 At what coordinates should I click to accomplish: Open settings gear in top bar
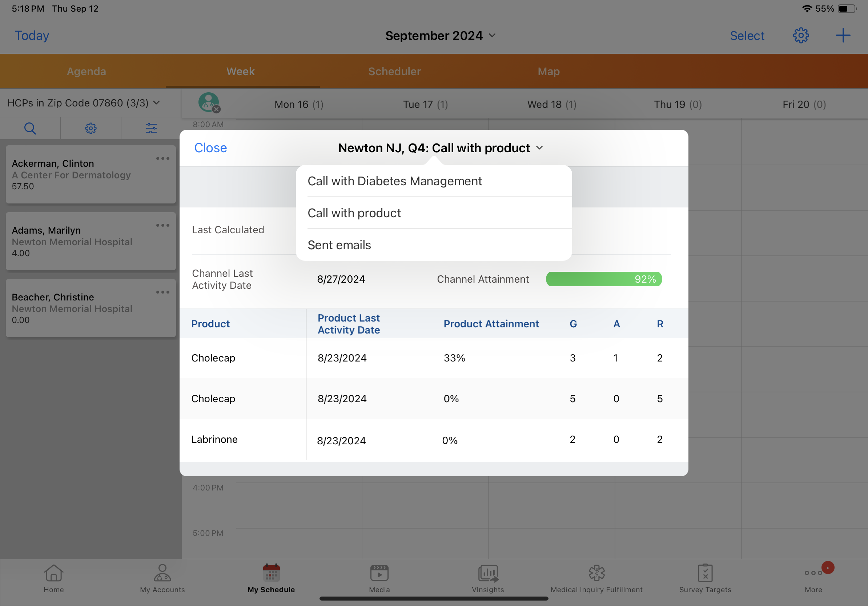click(800, 36)
